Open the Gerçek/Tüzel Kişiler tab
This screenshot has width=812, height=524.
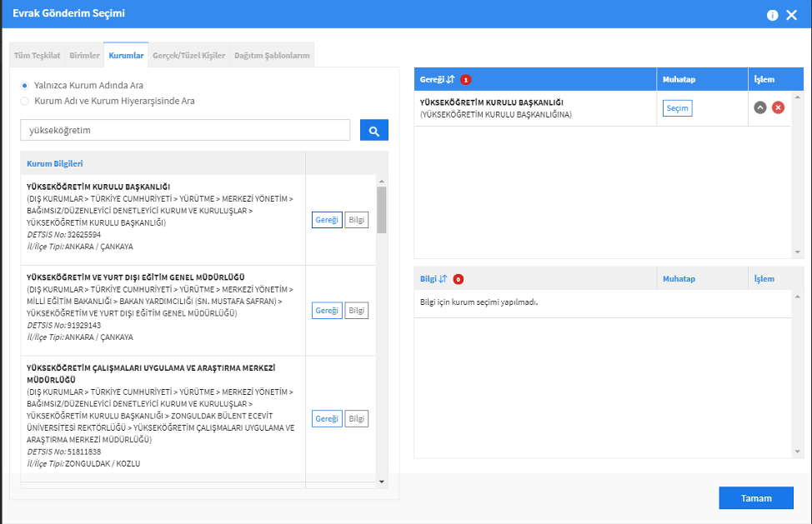click(189, 55)
